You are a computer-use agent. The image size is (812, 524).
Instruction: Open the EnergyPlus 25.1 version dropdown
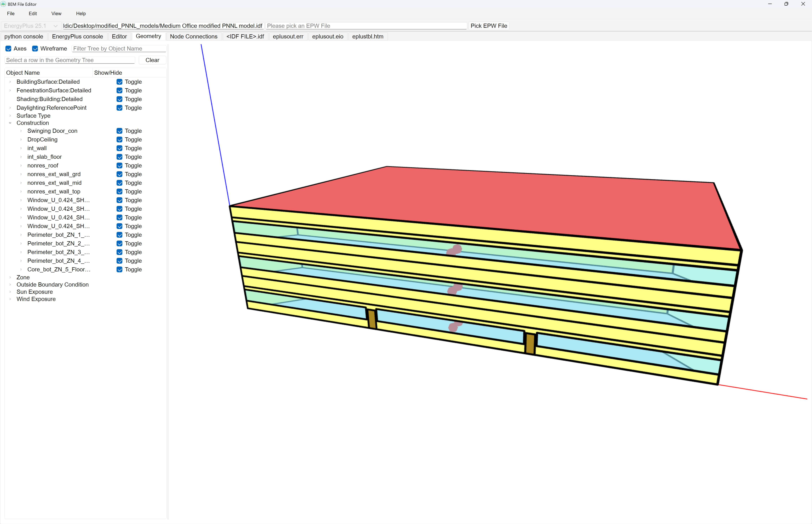coord(31,26)
